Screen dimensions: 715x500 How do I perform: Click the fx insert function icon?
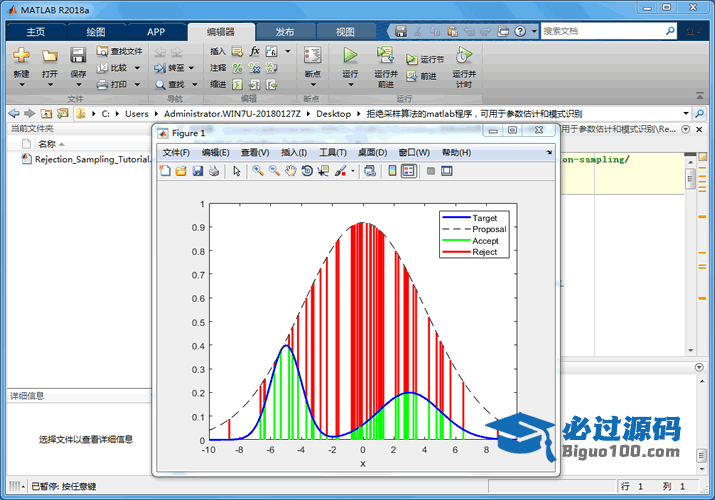pyautogui.click(x=254, y=51)
